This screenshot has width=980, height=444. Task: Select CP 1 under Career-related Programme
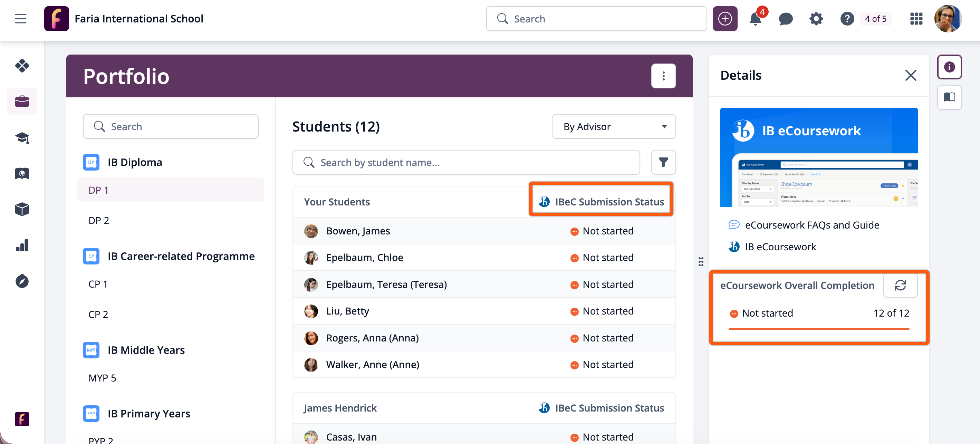click(x=98, y=284)
